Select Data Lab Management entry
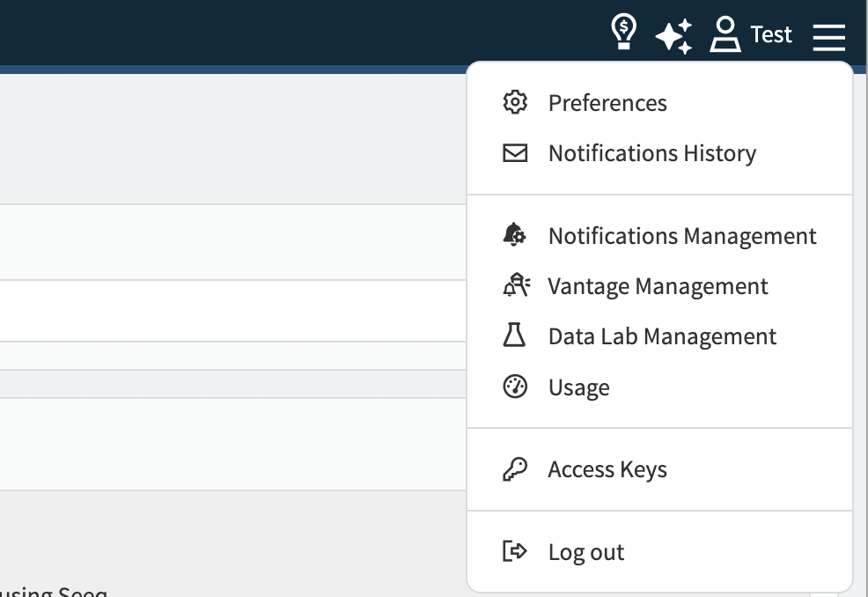The height and width of the screenshot is (597, 868). (x=662, y=336)
